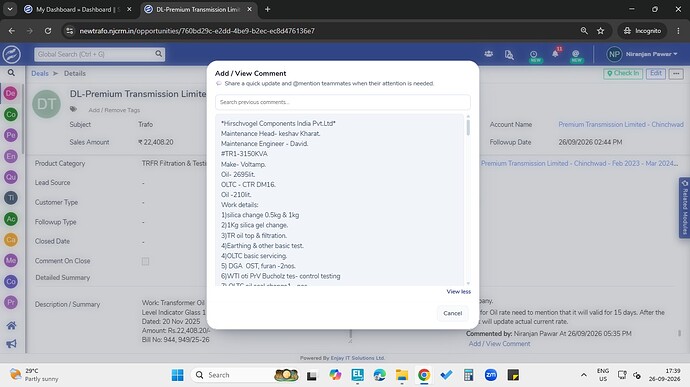The height and width of the screenshot is (387, 690).
Task: Show hidden system tray icons
Action: click(584, 375)
